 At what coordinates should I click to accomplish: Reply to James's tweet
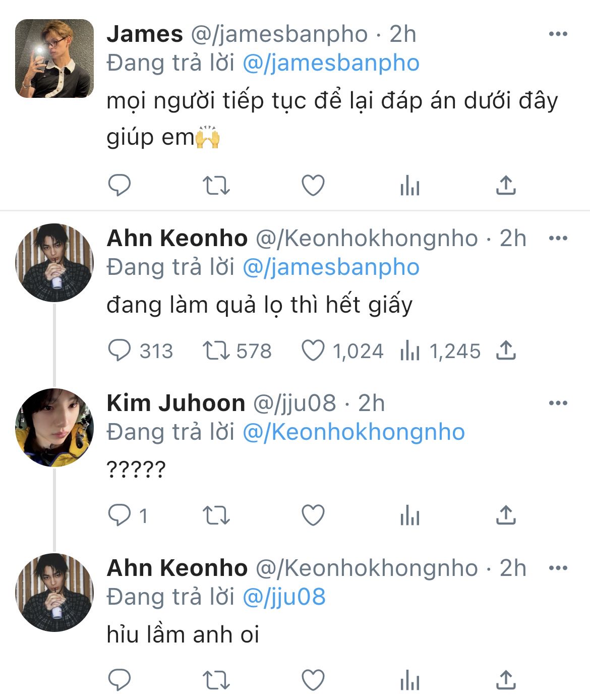[x=120, y=186]
